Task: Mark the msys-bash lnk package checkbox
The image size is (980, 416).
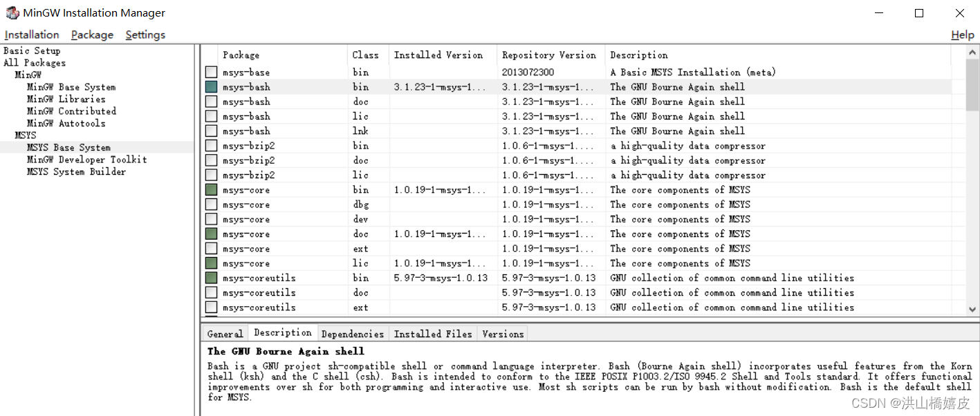Action: [x=211, y=131]
